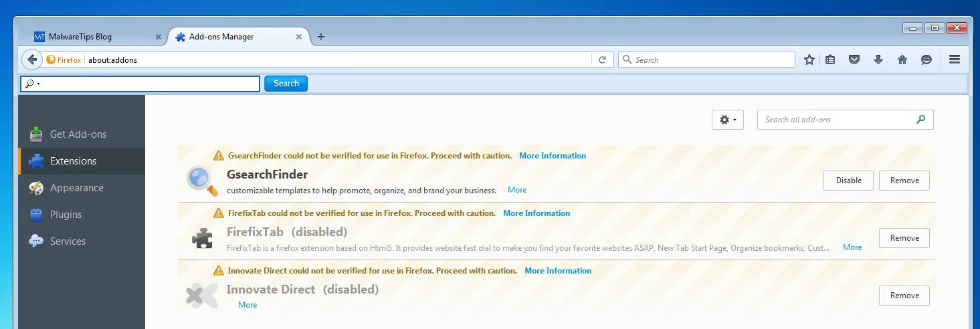Viewport: 980px width, 329px height.
Task: Open Appearance category in sidebar
Action: pos(82,188)
